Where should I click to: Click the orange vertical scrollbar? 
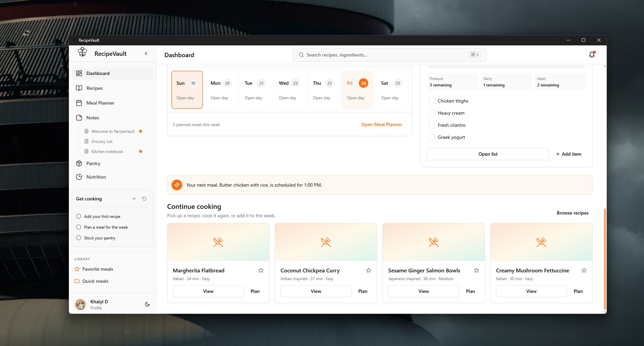pos(605,259)
